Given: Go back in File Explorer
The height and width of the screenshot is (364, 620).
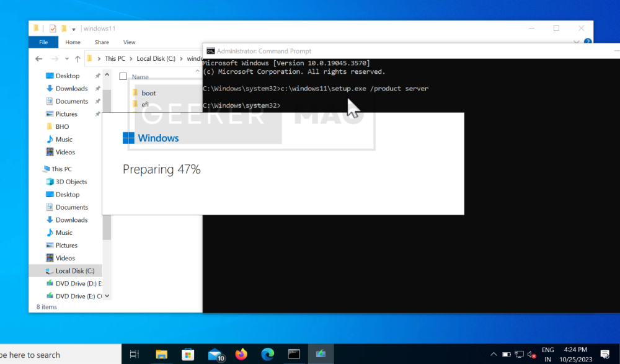Looking at the screenshot, I should (x=38, y=58).
